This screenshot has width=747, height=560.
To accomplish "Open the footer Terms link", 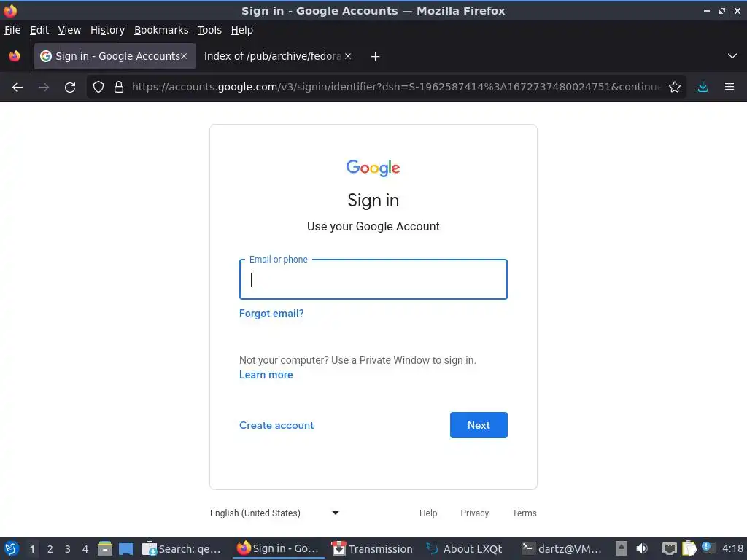I will [x=524, y=513].
